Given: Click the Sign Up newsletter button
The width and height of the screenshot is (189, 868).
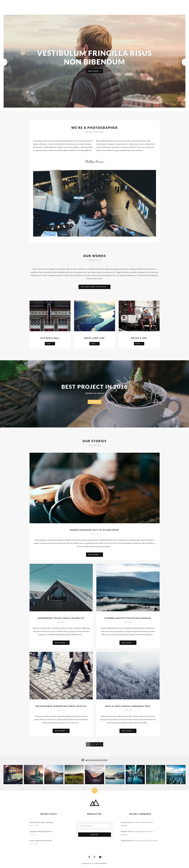Looking at the screenshot, I should (94, 834).
